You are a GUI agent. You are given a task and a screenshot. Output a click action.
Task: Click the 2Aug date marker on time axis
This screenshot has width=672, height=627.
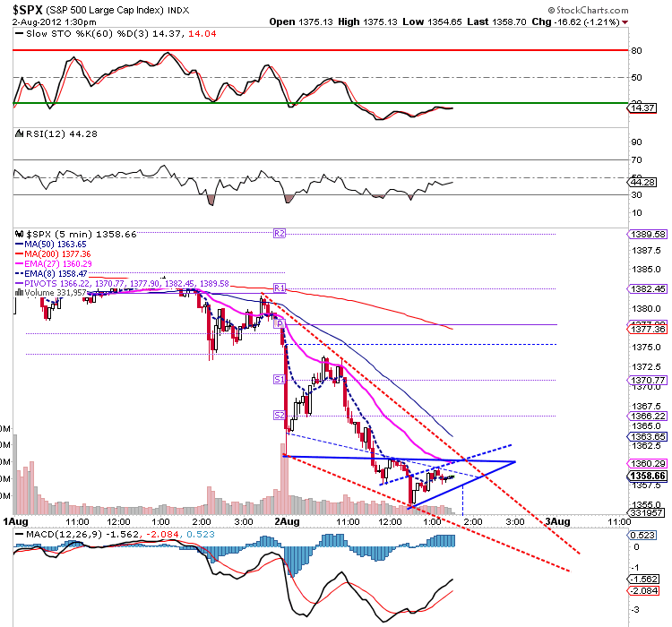pos(287,521)
